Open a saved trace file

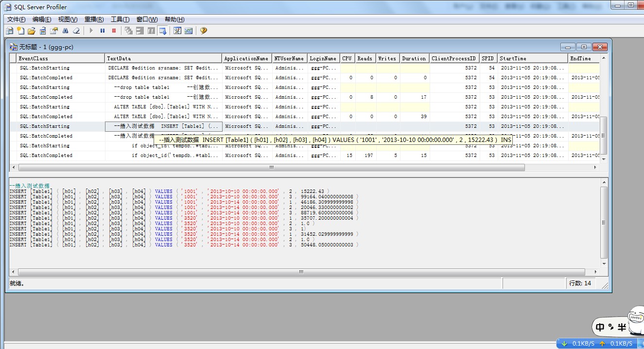tap(31, 30)
